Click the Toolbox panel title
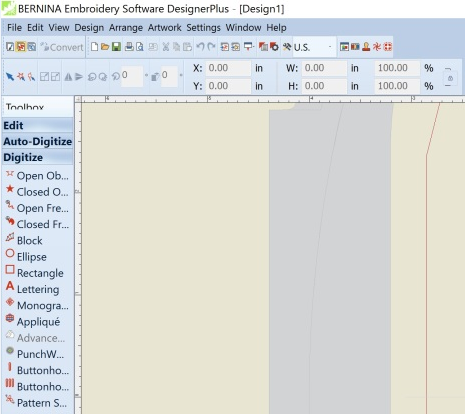465x414 pixels. coord(25,107)
